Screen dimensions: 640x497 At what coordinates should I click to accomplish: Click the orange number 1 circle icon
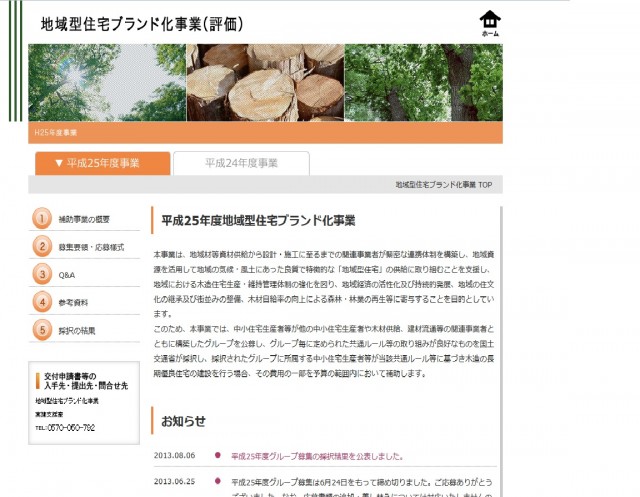42,218
